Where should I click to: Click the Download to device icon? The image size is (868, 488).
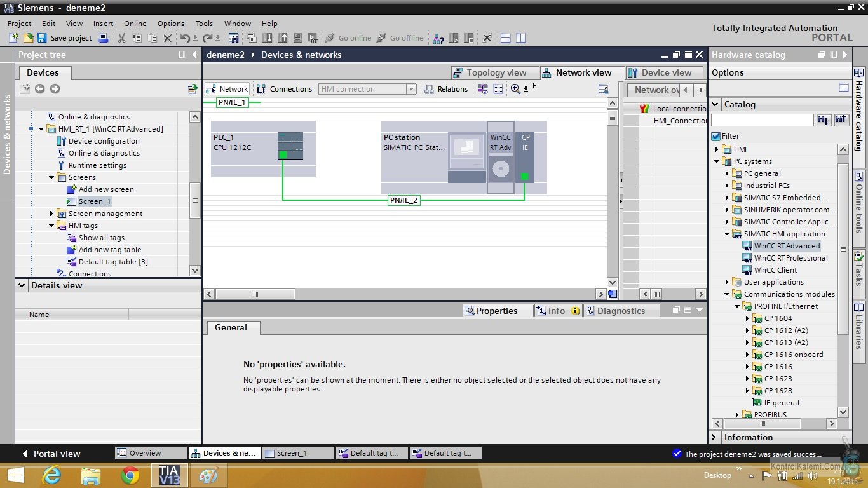point(268,38)
